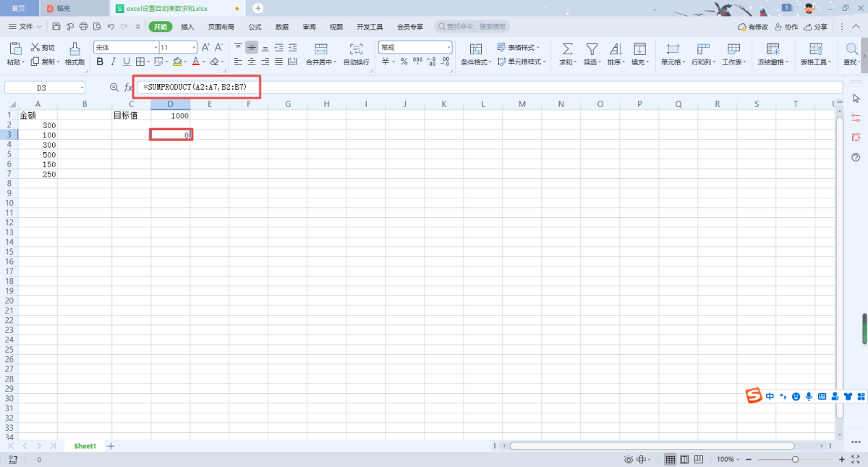This screenshot has width=868, height=467.
Task: Click the Merge and Center (合并居中) icon
Action: point(321,49)
